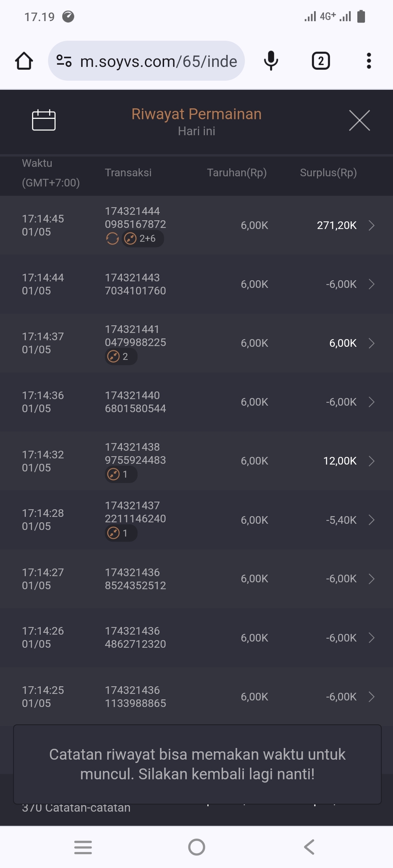This screenshot has height=868, width=393.
Task: Open the browser tab switcher showing 2
Action: 321,61
